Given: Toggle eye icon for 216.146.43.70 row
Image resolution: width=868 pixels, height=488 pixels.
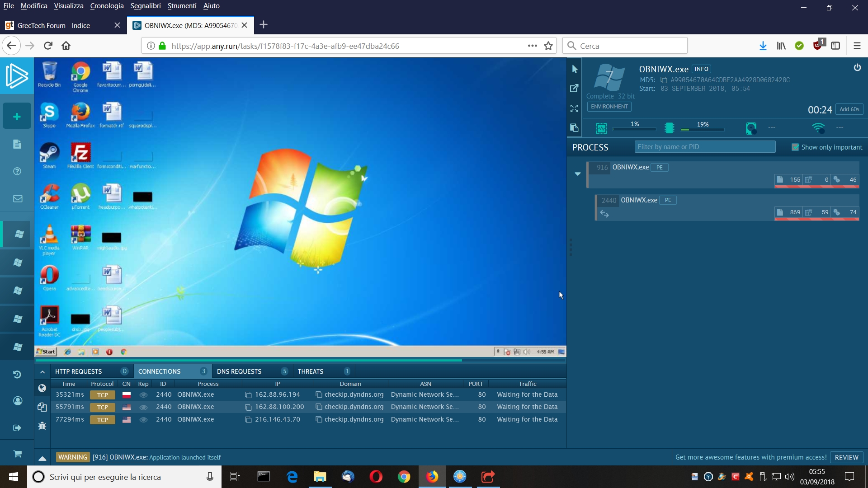Looking at the screenshot, I should click(143, 420).
